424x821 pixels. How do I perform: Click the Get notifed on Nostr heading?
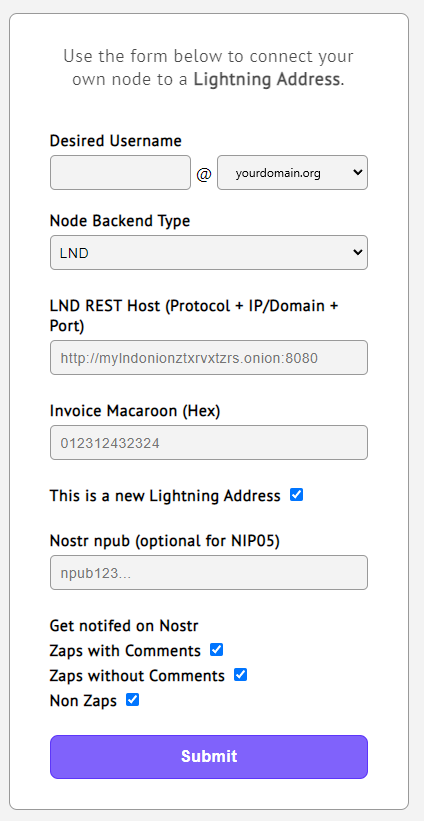(x=124, y=626)
